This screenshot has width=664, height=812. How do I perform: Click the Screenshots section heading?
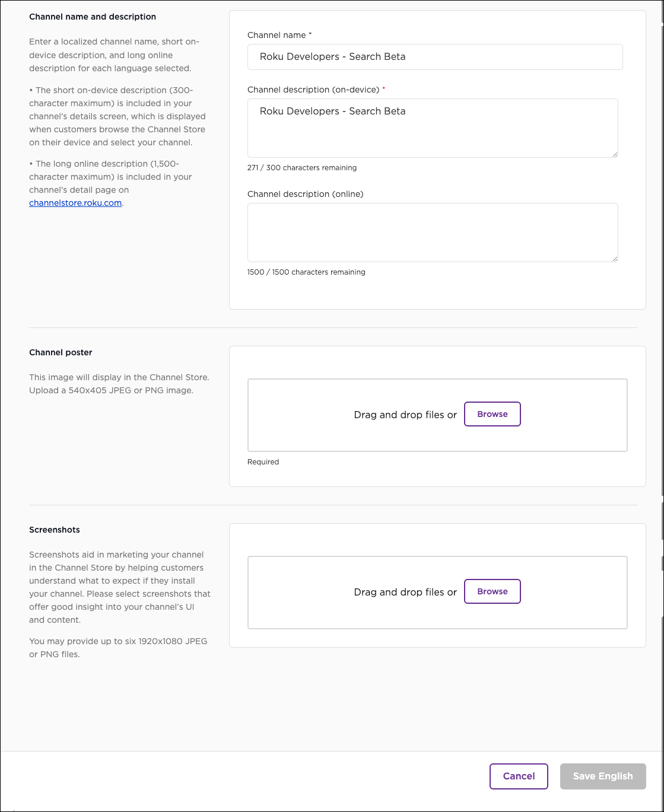[x=54, y=529]
